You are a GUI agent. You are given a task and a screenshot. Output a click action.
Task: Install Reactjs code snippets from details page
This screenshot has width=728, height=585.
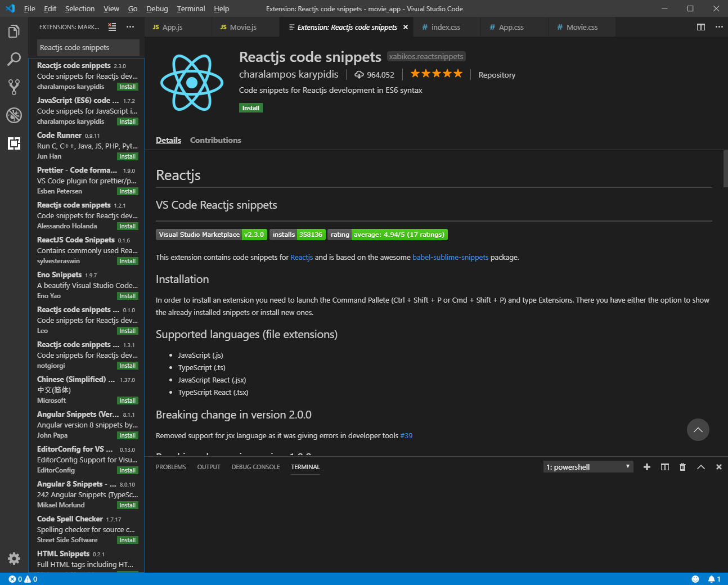tap(250, 108)
